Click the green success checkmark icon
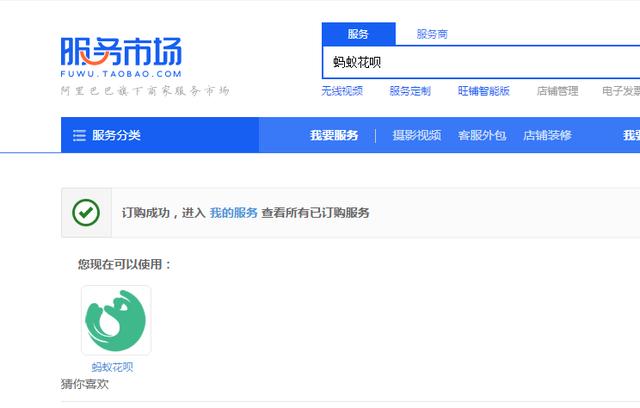 coord(86,213)
